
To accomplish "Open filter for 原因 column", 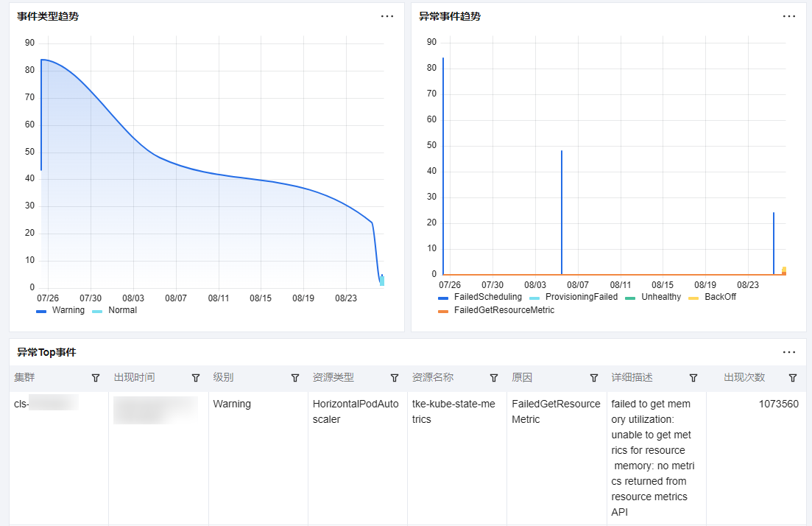I will [594, 378].
